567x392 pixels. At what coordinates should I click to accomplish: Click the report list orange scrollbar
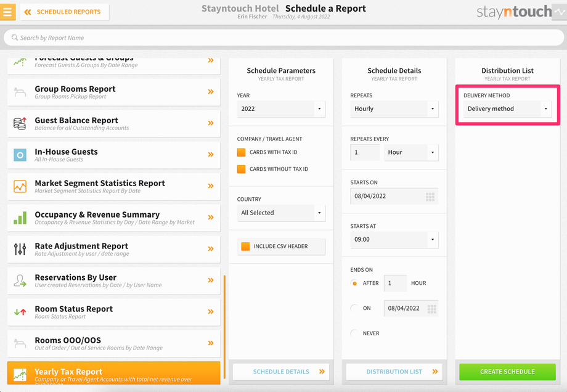[224, 327]
